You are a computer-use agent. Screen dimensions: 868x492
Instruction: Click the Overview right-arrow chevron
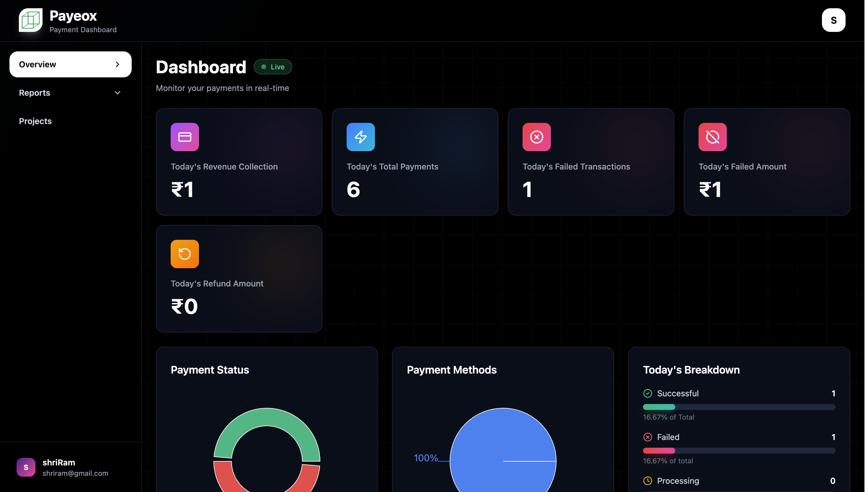(118, 64)
